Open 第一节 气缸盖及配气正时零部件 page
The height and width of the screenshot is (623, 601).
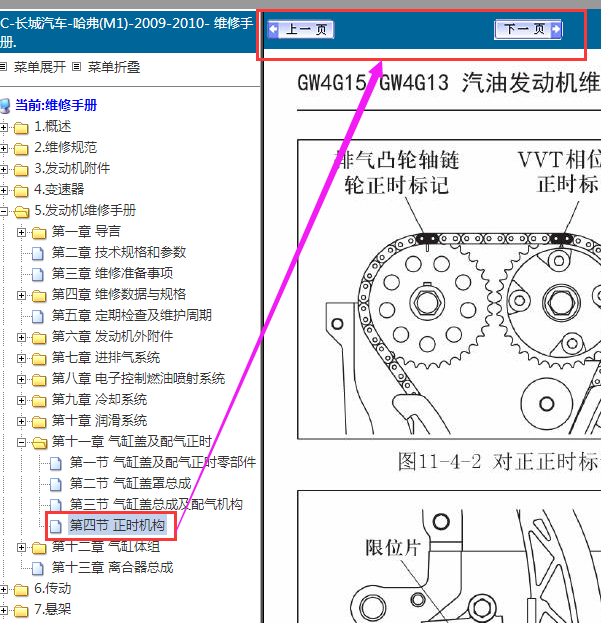coord(163,462)
